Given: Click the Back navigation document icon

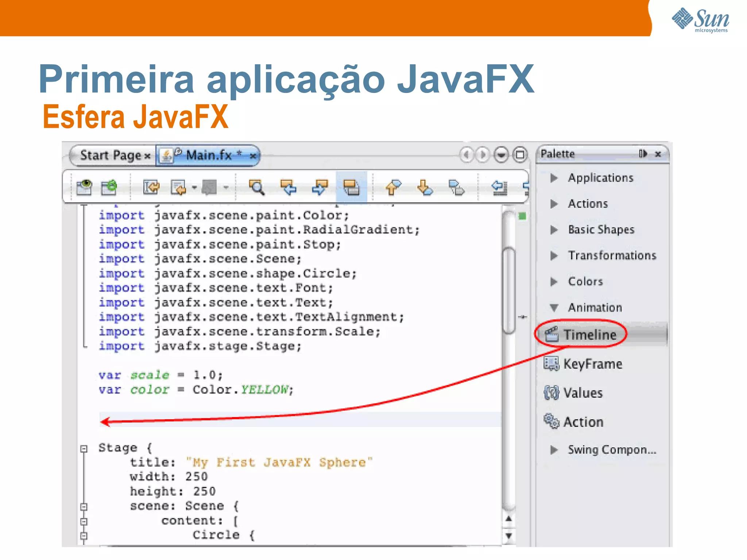Looking at the screenshot, I should [178, 188].
